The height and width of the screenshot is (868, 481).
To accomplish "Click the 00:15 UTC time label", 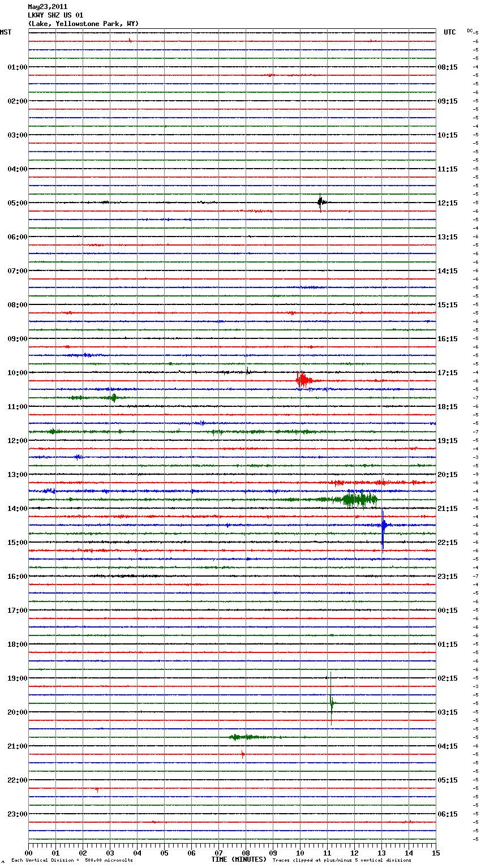I will pos(448,611).
